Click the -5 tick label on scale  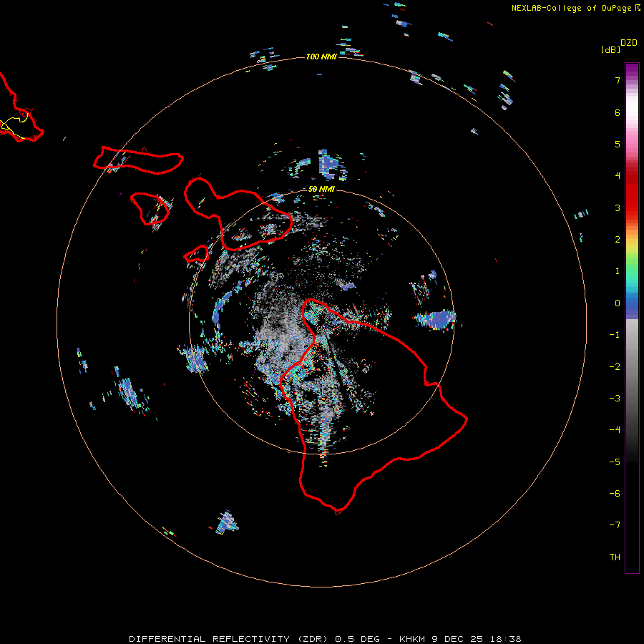pos(615,462)
